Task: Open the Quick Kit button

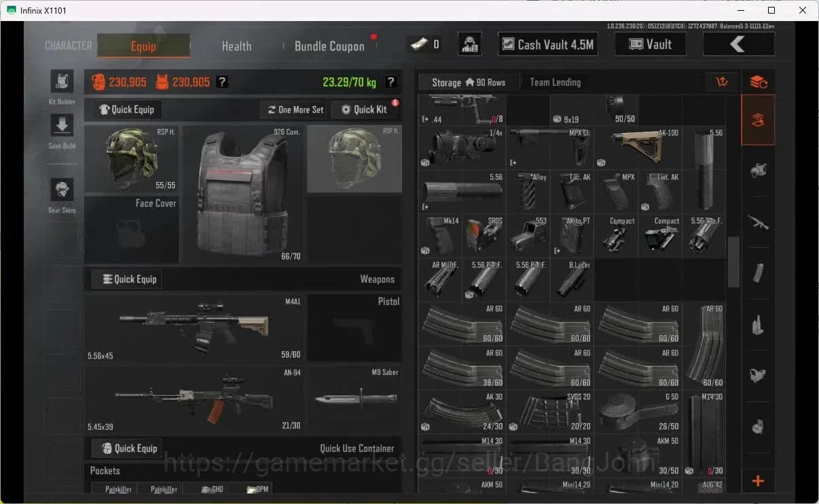Action: 365,109
